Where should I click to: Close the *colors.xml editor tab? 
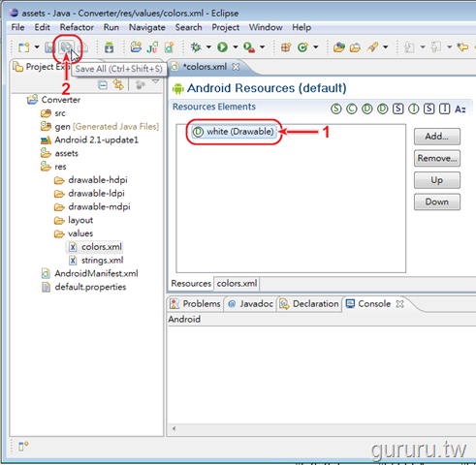coord(237,67)
